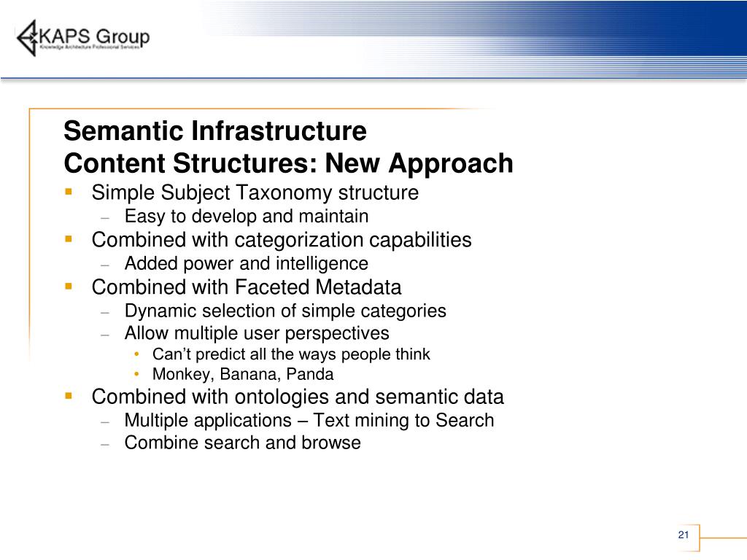Click the slide number 21
This screenshot has height=560, width=747.
coord(684,534)
